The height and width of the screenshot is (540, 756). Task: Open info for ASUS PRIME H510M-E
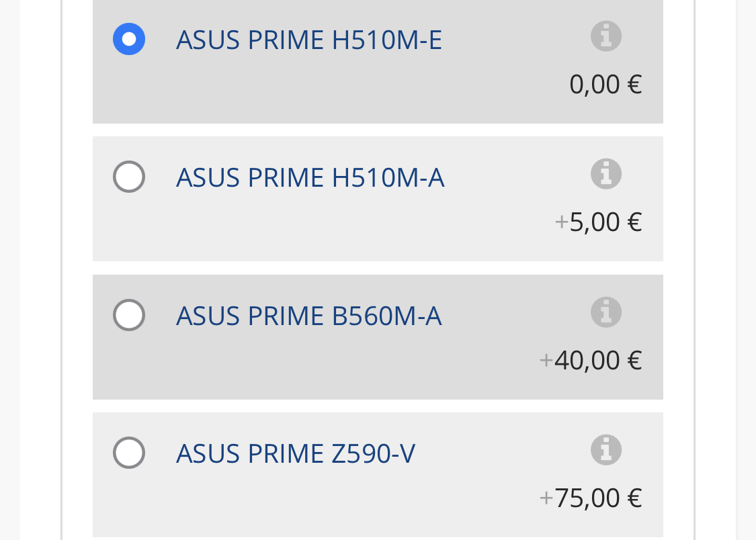point(605,36)
